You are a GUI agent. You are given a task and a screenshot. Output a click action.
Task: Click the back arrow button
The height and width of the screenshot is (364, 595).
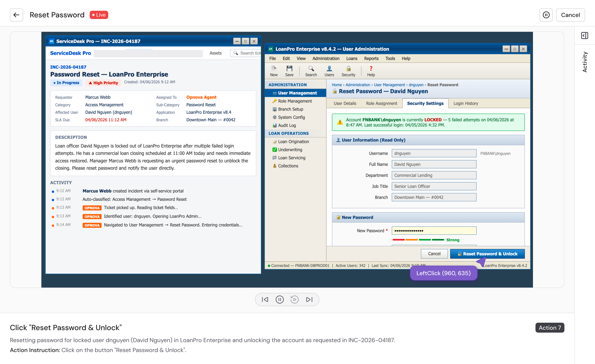click(16, 15)
